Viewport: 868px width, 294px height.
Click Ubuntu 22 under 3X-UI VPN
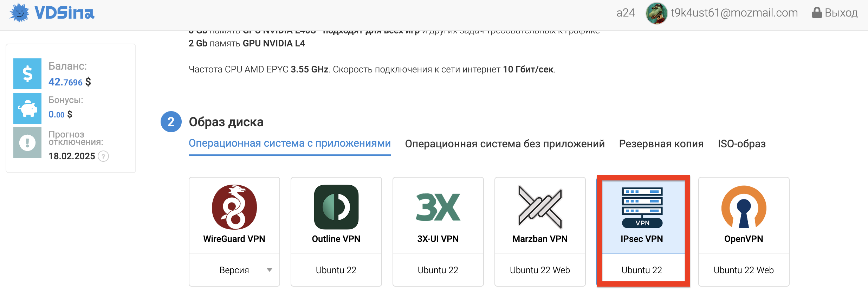(438, 270)
